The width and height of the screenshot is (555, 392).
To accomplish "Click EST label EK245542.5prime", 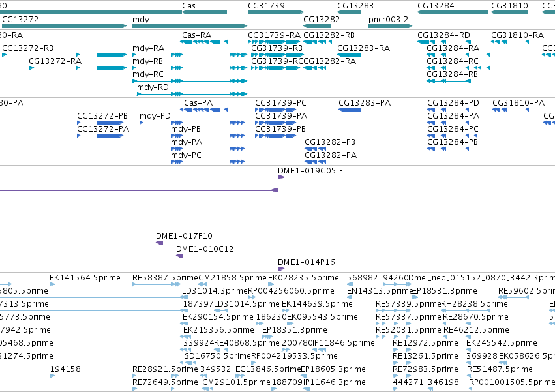I will coord(502,343).
